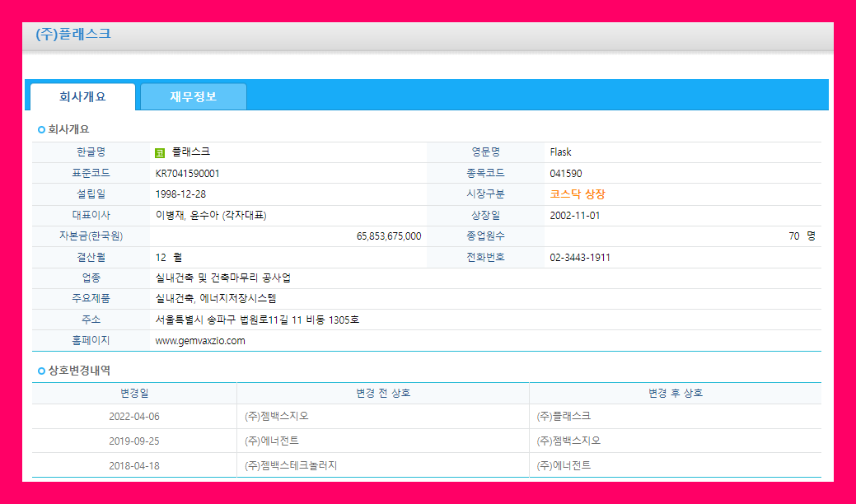
Task: Click the 종목코드 row label
Action: (x=485, y=174)
